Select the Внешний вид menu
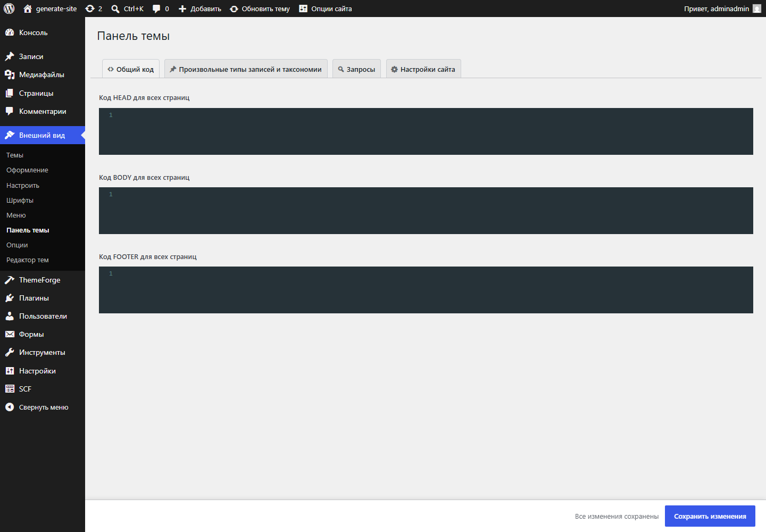 tap(43, 135)
